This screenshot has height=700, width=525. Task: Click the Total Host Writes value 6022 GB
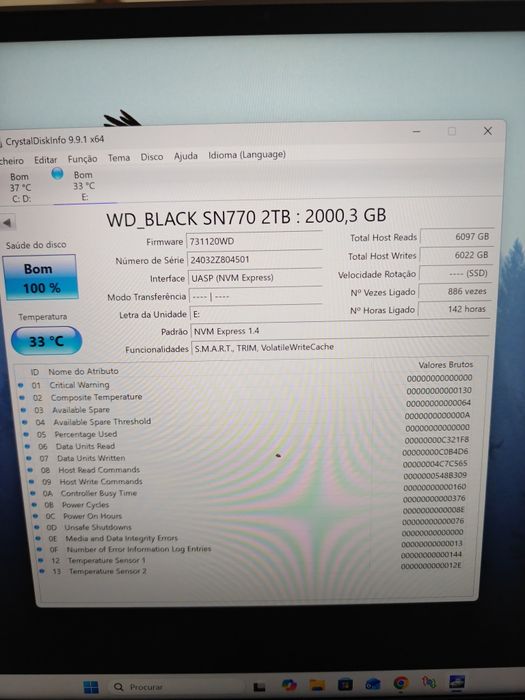coord(456,255)
